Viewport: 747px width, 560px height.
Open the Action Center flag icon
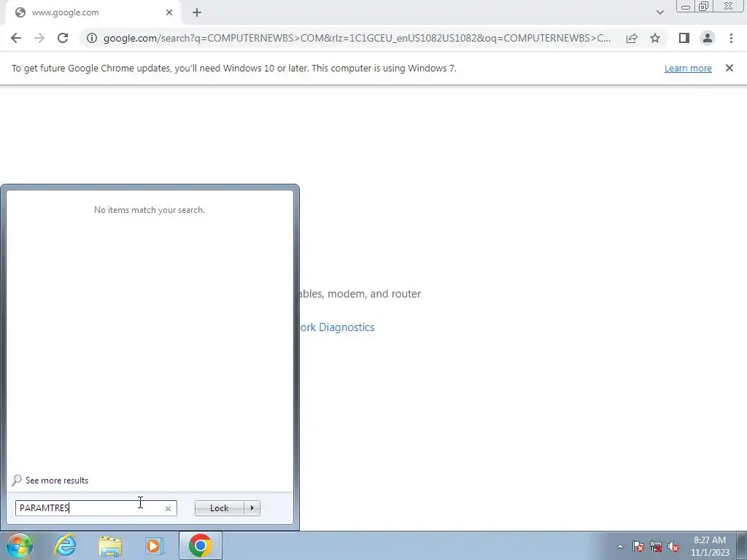pos(638,546)
